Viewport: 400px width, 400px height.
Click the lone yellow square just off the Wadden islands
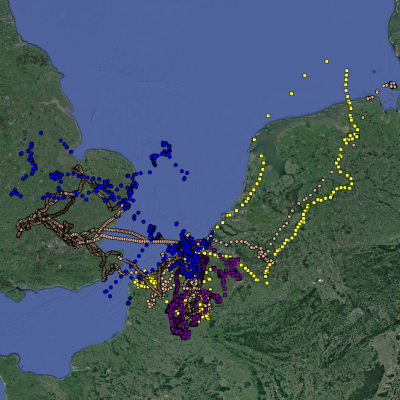(x=268, y=116)
